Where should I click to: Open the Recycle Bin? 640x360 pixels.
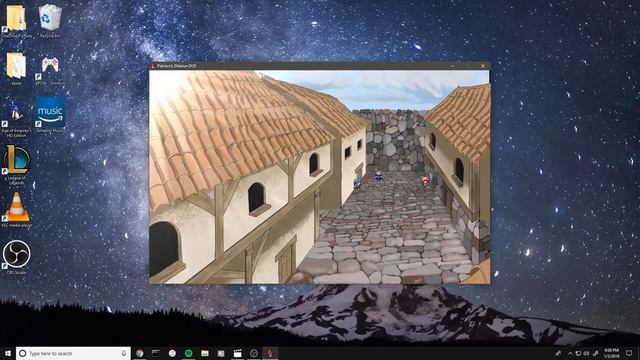tap(50, 21)
